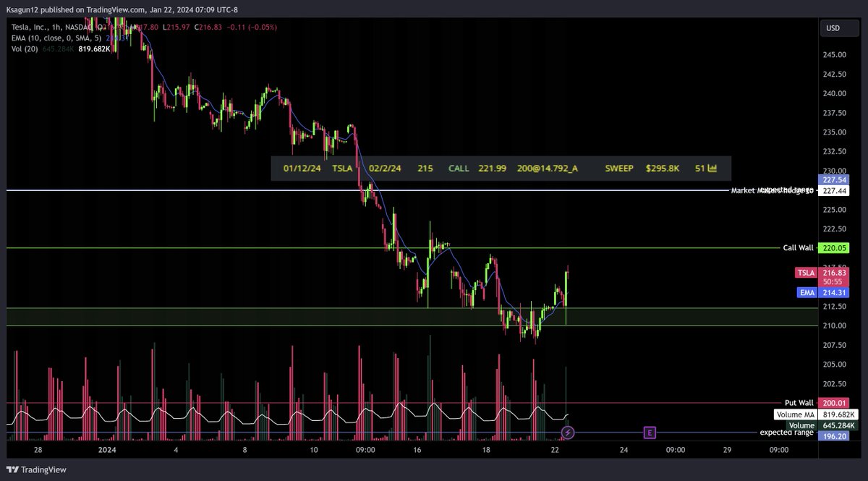The image size is (868, 481).
Task: Click the 645.284K Volume value on the axis
Action: pyautogui.click(x=838, y=426)
